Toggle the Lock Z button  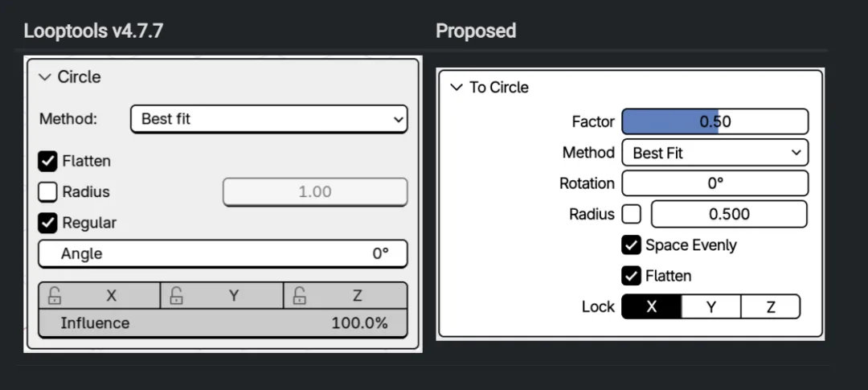[x=770, y=306]
